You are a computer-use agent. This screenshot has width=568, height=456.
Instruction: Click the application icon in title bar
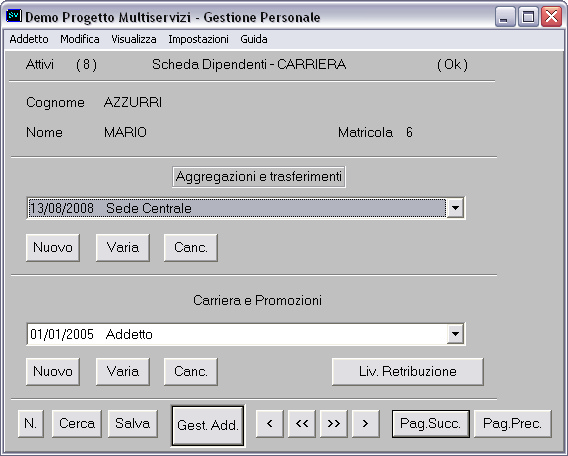(x=14, y=16)
